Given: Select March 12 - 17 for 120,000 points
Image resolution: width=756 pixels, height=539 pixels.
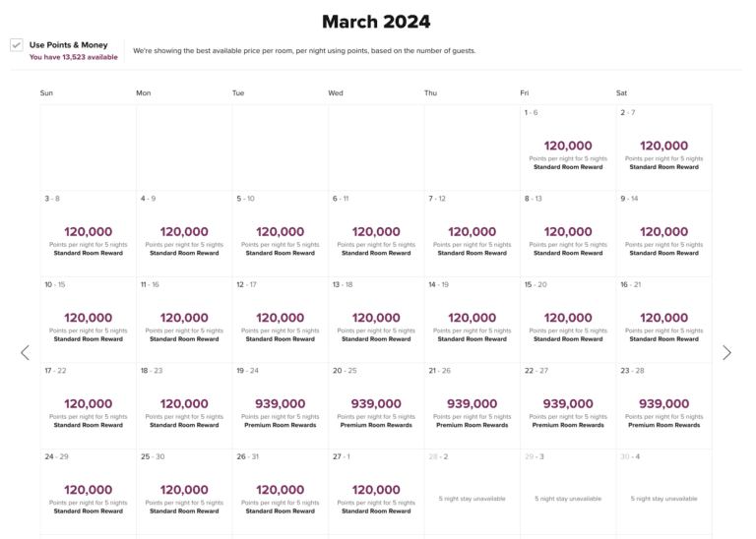Looking at the screenshot, I should coord(280,318).
